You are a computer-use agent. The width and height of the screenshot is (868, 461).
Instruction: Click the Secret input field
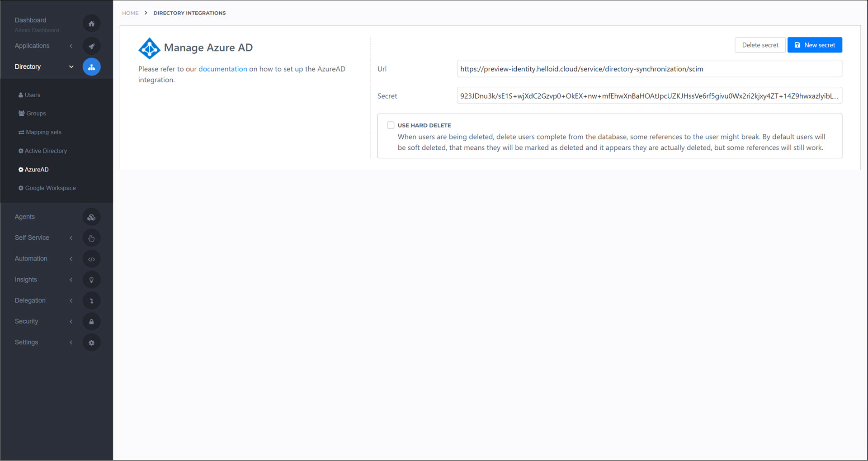tap(649, 96)
